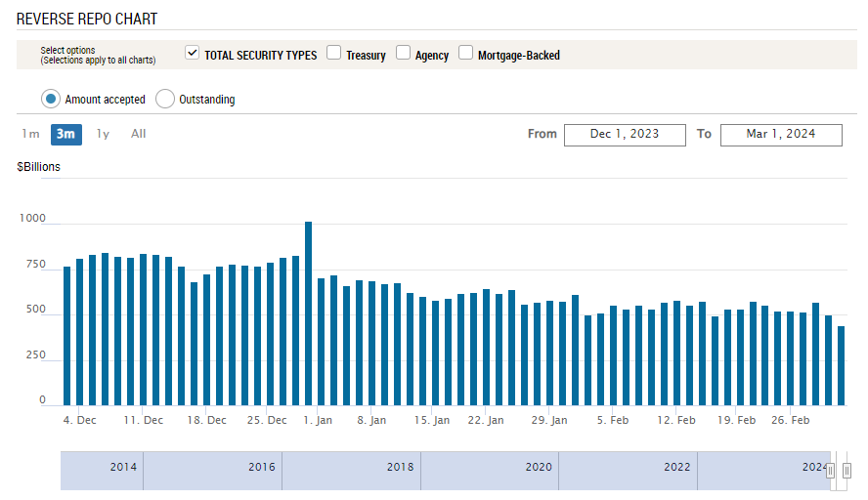
Task: Enable the Treasury checkbox
Action: coord(333,53)
